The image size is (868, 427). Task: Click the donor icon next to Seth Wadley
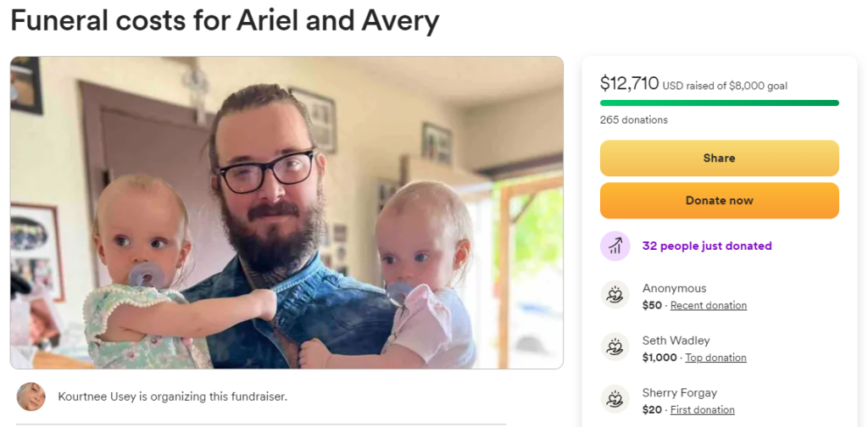[x=615, y=347]
